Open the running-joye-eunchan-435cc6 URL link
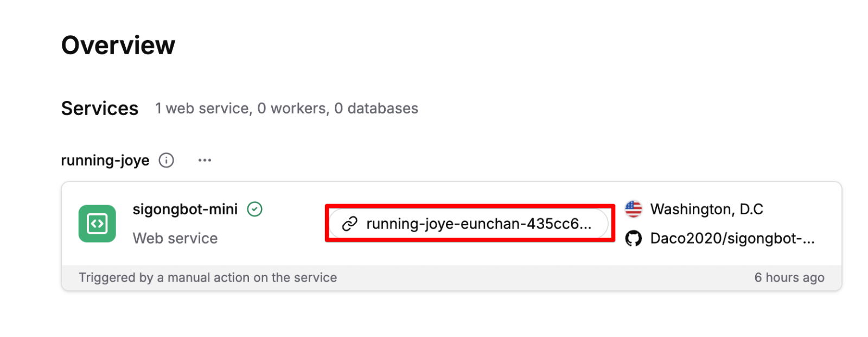 pyautogui.click(x=469, y=224)
